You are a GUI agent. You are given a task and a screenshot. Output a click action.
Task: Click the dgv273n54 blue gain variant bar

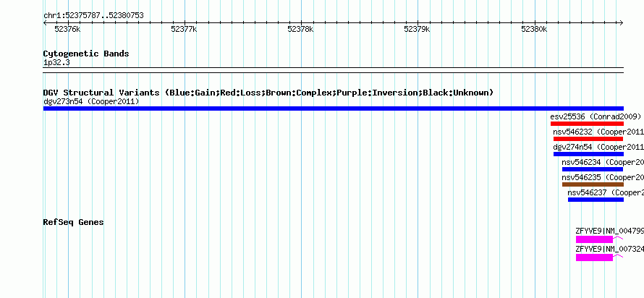tap(333, 108)
